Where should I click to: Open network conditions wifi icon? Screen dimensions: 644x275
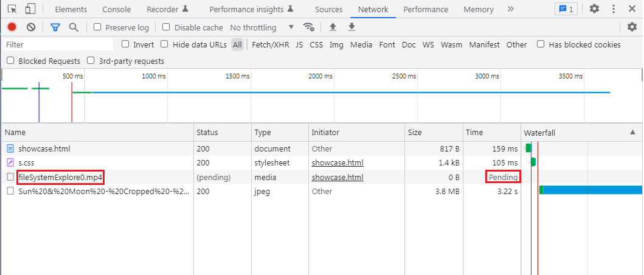[x=308, y=27]
